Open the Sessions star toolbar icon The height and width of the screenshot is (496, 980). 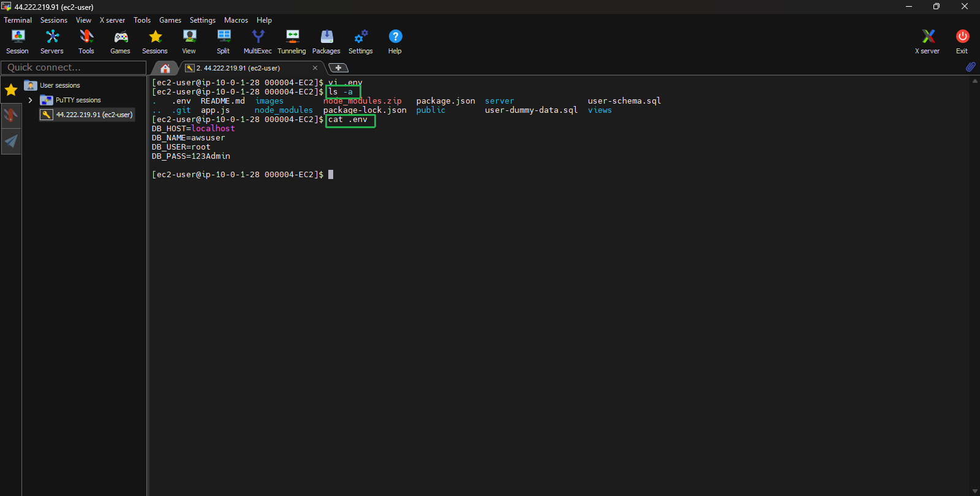[x=155, y=42]
